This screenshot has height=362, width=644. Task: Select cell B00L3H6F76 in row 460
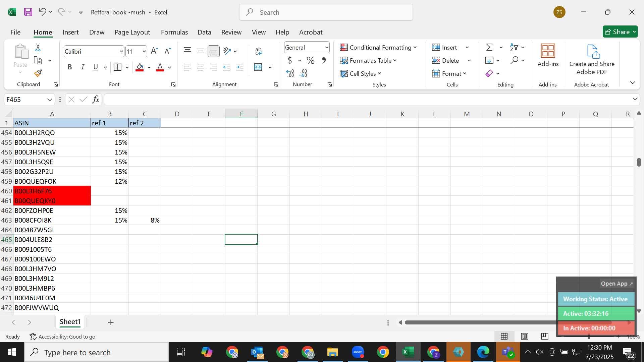coord(52,191)
